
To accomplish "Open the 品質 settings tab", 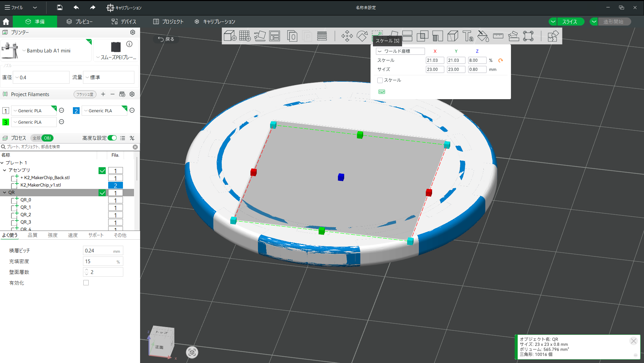I will pos(33,235).
